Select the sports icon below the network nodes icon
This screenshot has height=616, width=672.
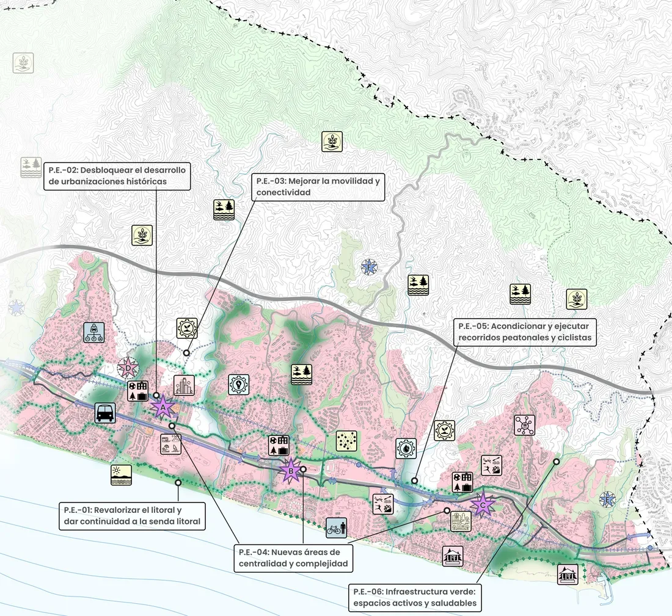click(492, 466)
